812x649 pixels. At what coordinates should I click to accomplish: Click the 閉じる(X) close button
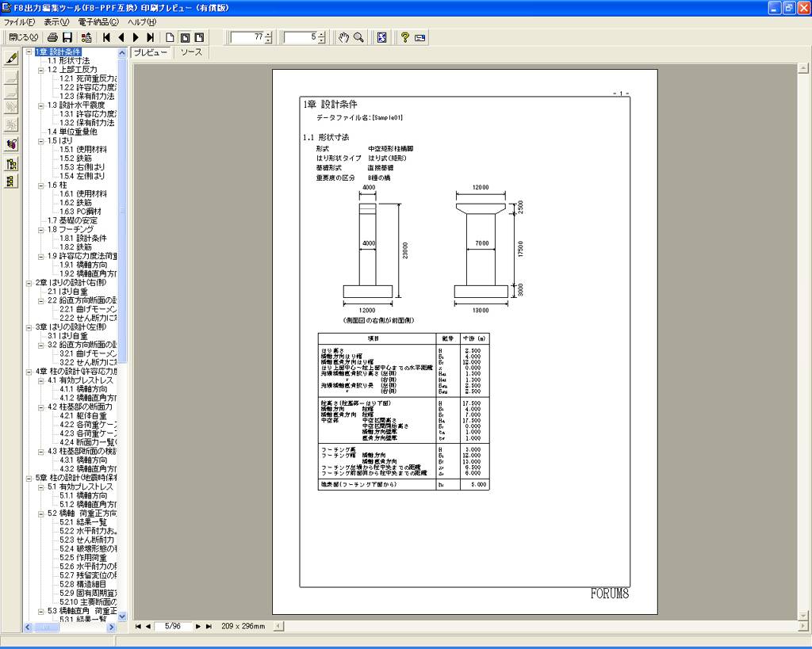point(22,37)
